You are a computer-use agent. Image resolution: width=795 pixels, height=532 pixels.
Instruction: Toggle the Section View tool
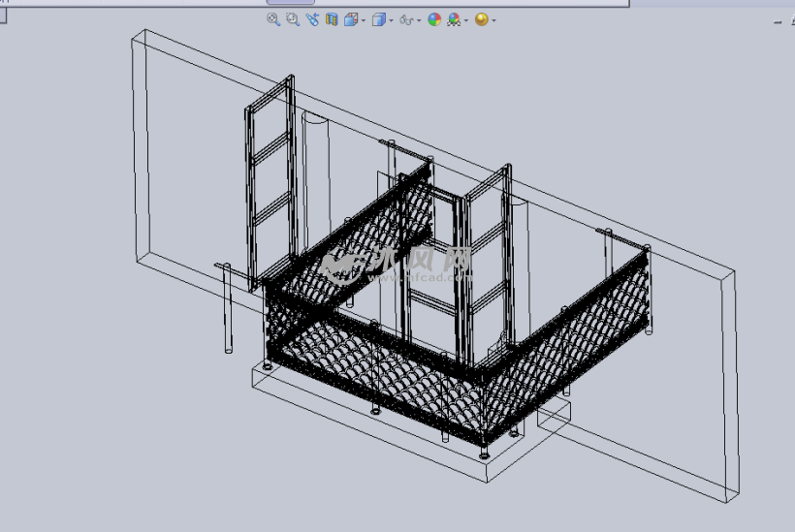pos(332,19)
